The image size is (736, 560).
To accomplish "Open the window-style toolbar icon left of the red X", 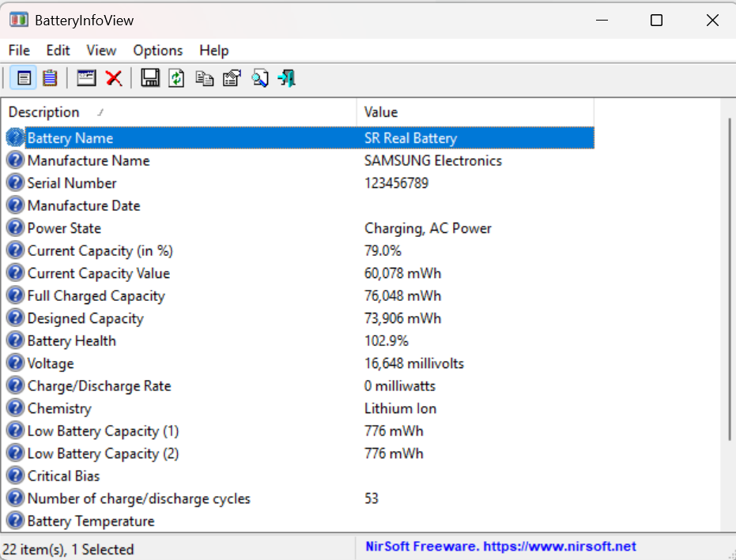I will click(86, 78).
